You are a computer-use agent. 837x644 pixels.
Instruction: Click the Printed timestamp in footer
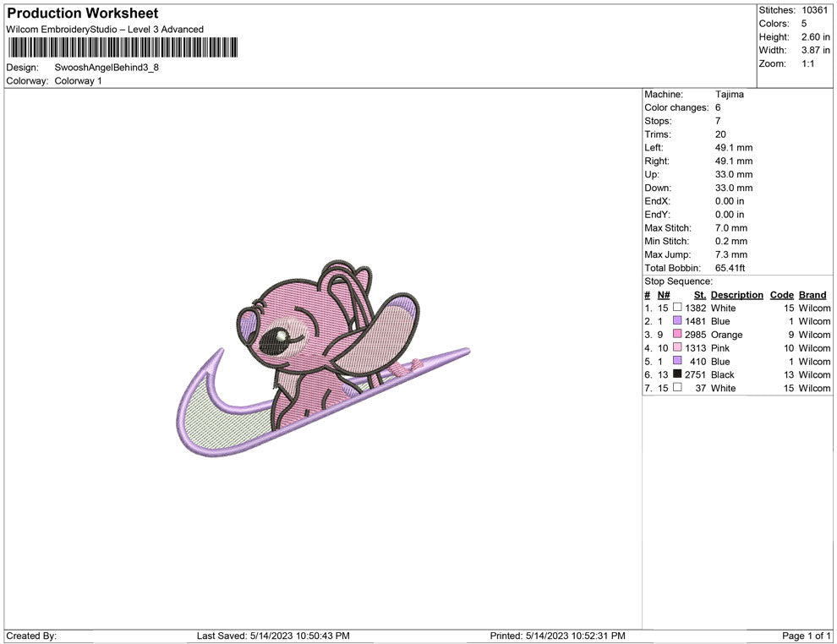click(557, 636)
